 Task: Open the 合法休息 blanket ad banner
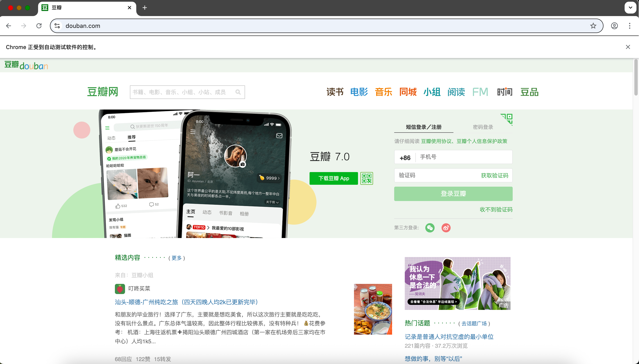458,283
